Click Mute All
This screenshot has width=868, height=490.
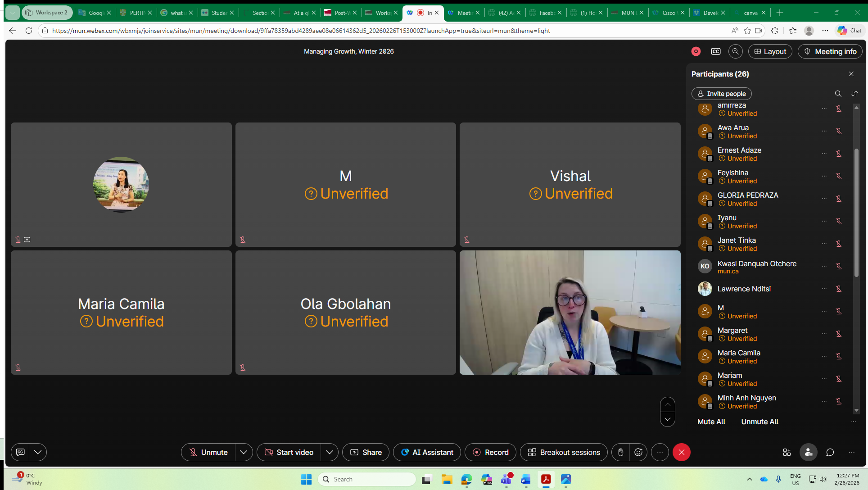point(711,422)
